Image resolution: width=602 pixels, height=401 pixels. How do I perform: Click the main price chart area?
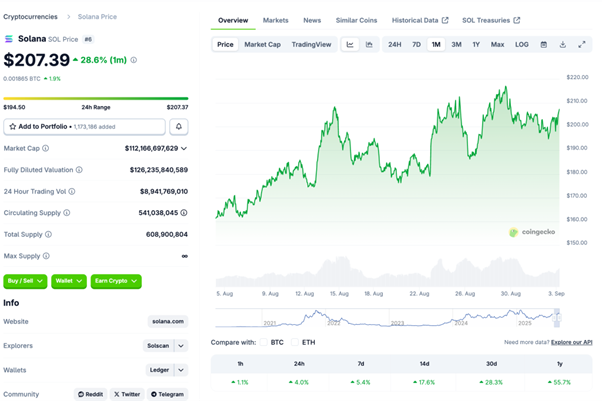[x=387, y=161]
